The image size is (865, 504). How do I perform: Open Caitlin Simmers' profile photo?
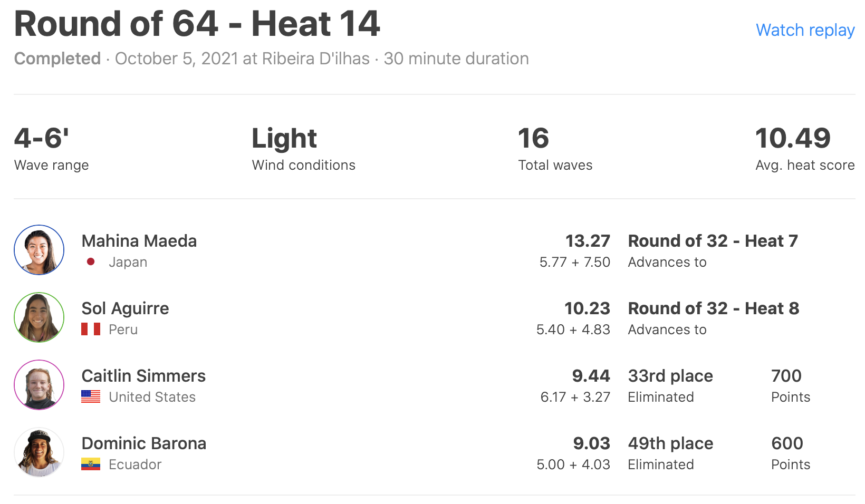pos(39,385)
